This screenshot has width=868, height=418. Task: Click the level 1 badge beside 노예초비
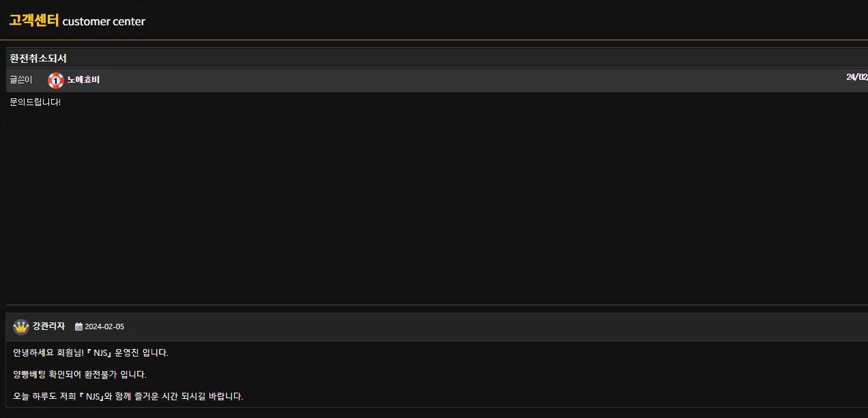tap(56, 81)
